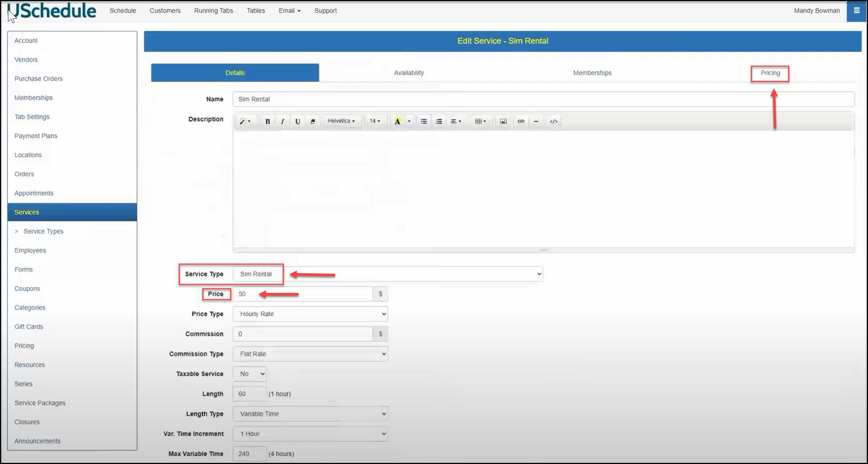This screenshot has width=868, height=464.
Task: Click the insert link icon
Action: tap(521, 121)
